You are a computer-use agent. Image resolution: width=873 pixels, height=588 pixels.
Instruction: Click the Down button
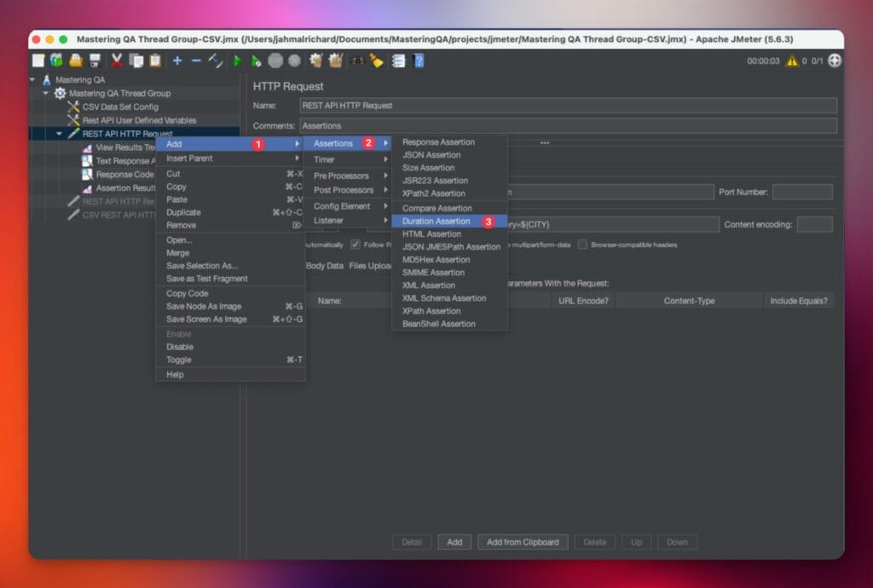coord(677,542)
